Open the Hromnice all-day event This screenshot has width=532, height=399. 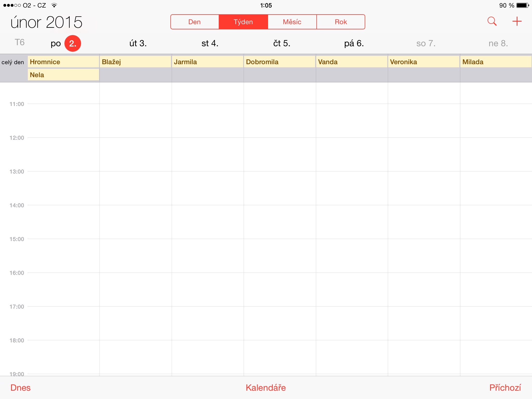tap(63, 62)
